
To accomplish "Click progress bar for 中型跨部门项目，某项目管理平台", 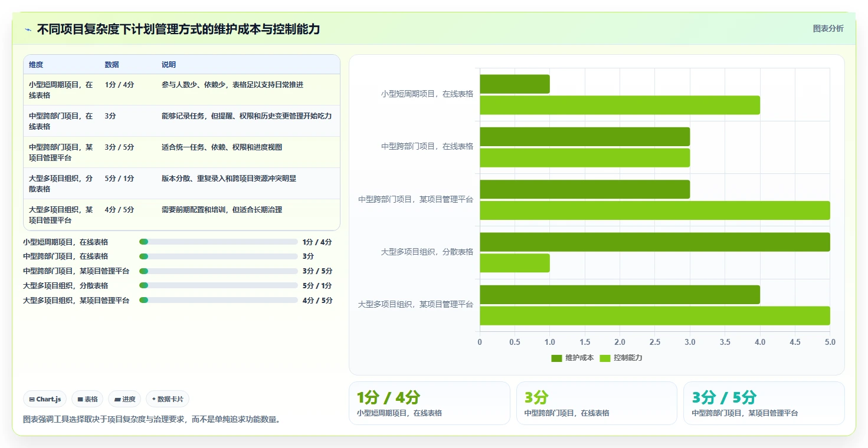I will click(218, 271).
